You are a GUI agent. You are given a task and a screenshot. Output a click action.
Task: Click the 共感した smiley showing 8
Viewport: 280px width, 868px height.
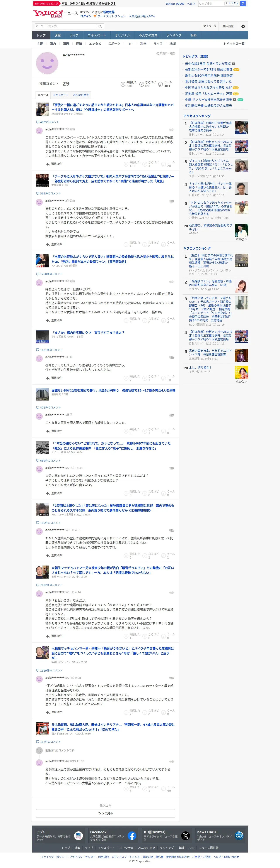tap(126, 789)
